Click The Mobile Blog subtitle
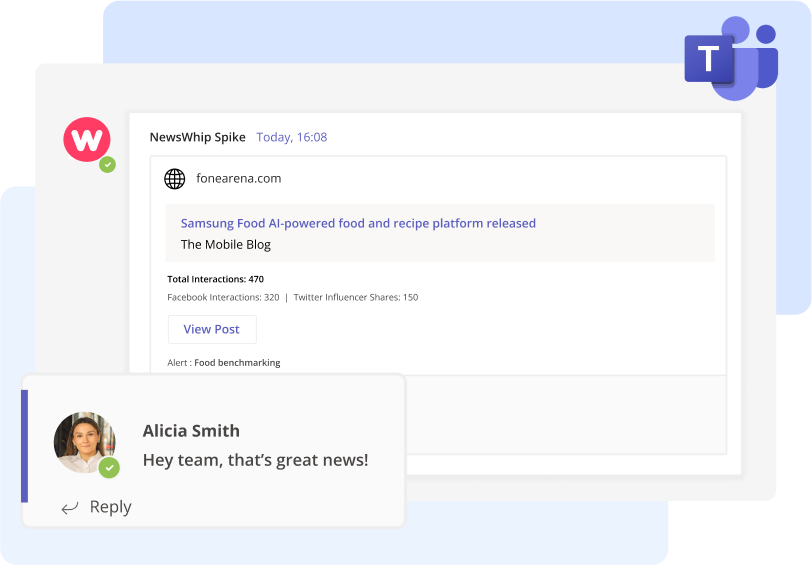The height and width of the screenshot is (565, 812). click(225, 244)
